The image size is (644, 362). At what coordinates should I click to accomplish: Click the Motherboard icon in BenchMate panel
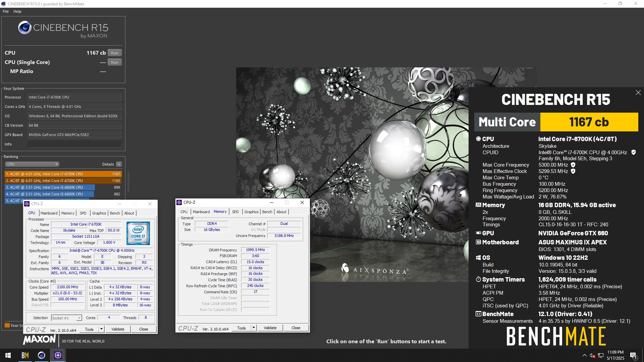point(478,242)
